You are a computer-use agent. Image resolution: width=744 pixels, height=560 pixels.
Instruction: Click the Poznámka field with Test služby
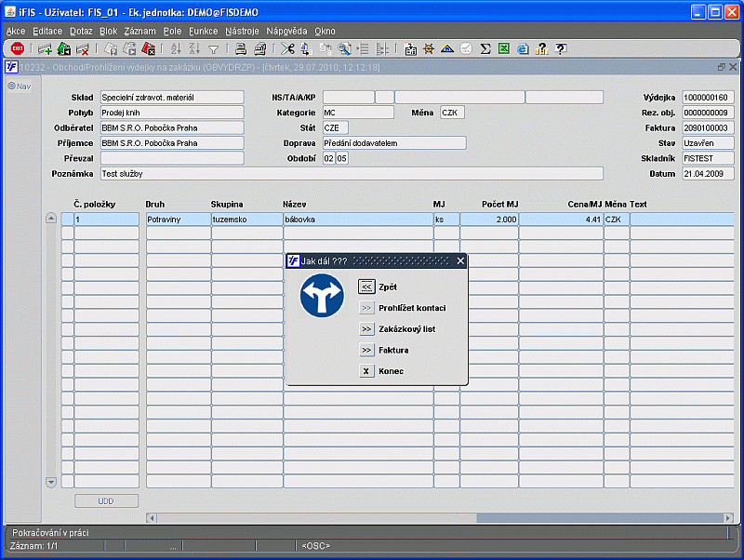point(351,173)
